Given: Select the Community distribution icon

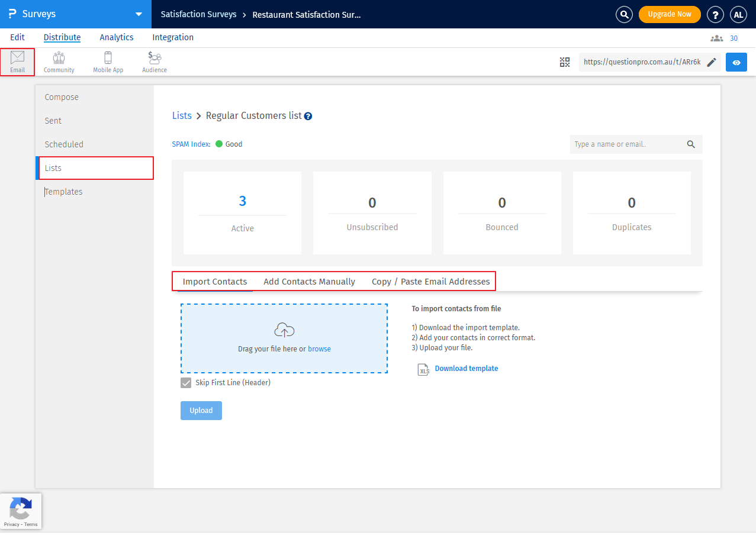Looking at the screenshot, I should coord(59,62).
